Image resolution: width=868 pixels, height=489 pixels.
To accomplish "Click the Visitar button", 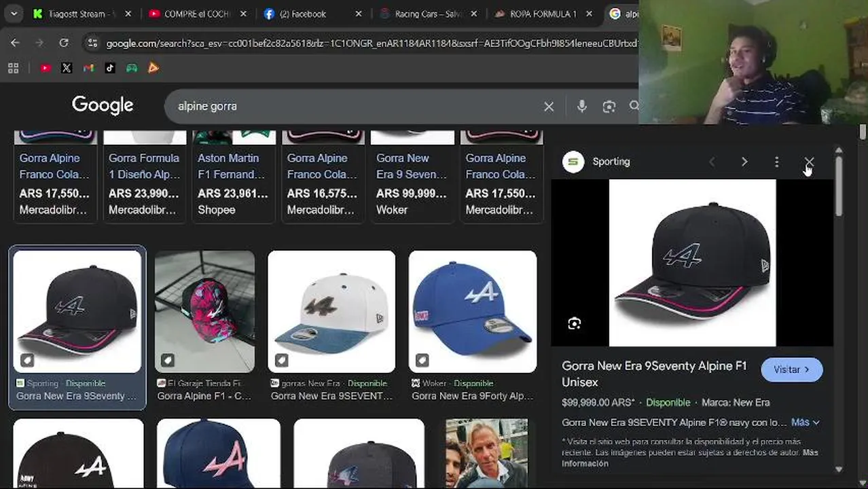I will tap(792, 369).
